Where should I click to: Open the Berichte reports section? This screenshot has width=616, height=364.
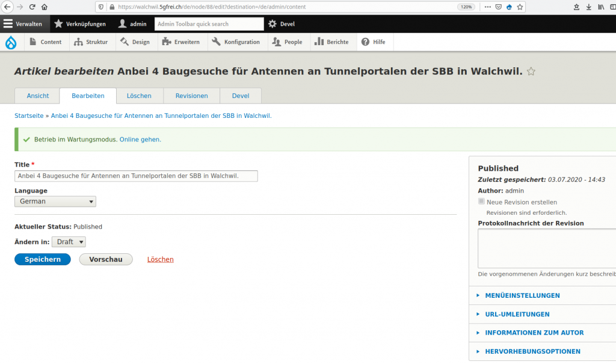point(331,42)
